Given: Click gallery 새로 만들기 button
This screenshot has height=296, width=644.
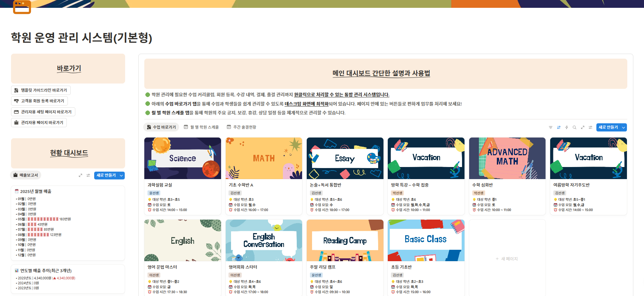Looking at the screenshot, I should click(x=608, y=127).
